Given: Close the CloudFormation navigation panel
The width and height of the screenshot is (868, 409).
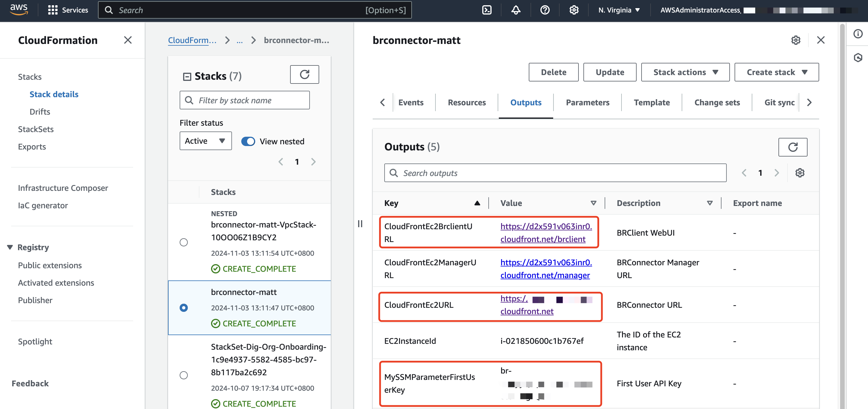Looking at the screenshot, I should tap(128, 40).
